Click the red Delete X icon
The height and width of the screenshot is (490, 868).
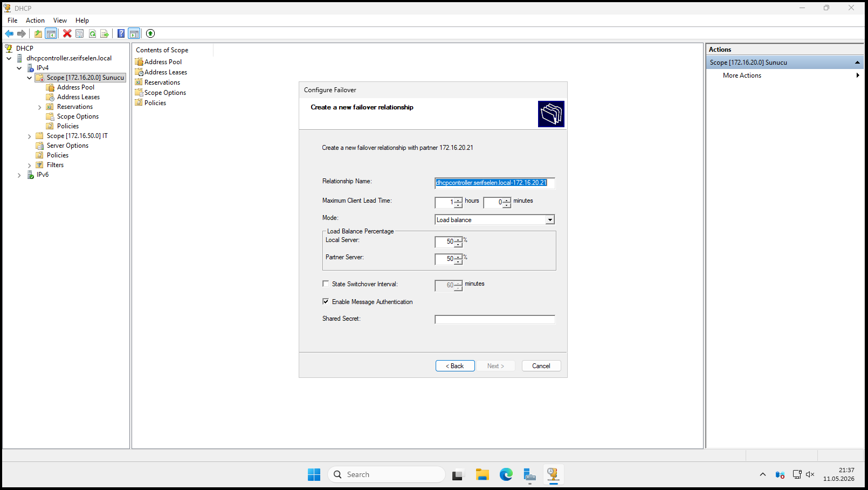(67, 33)
